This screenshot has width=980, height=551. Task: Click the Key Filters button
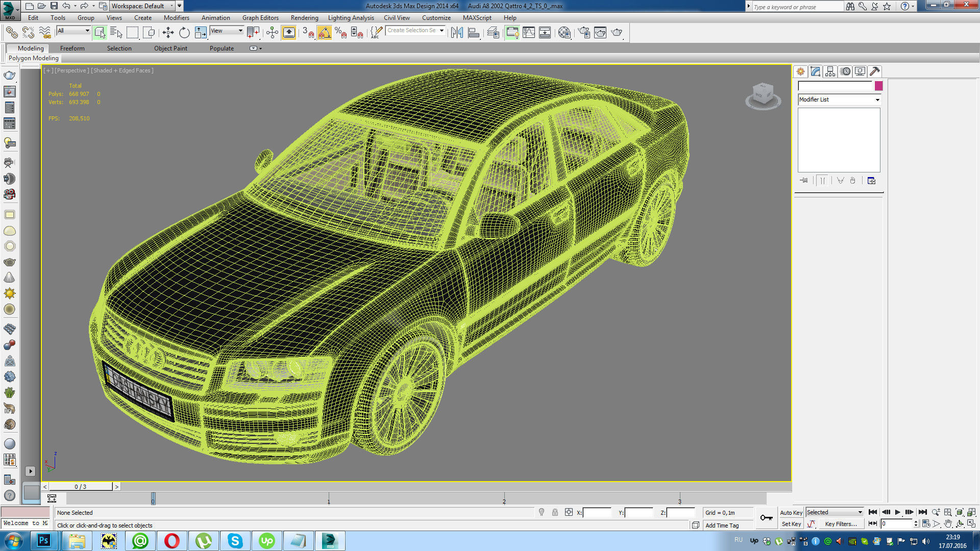841,524
